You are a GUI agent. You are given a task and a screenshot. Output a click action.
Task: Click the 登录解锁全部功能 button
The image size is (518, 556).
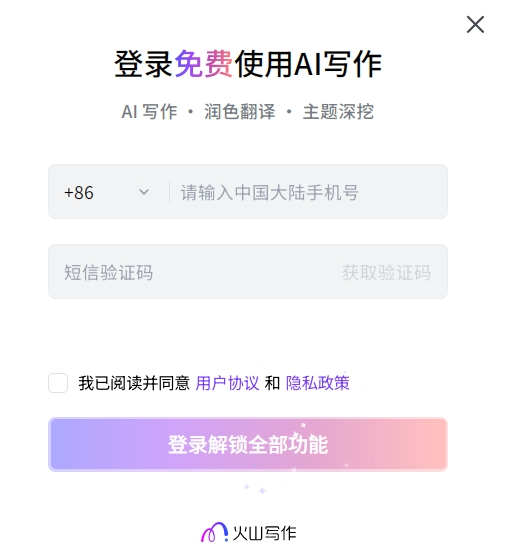coord(248,444)
